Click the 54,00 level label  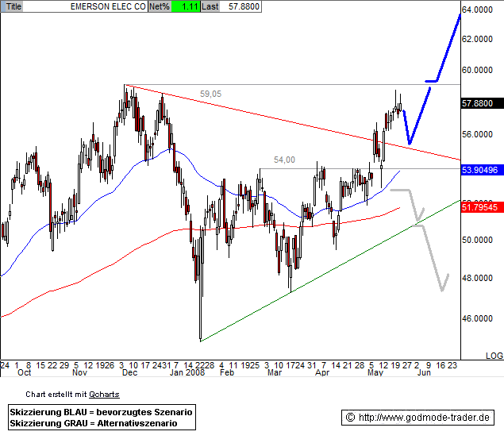[284, 160]
